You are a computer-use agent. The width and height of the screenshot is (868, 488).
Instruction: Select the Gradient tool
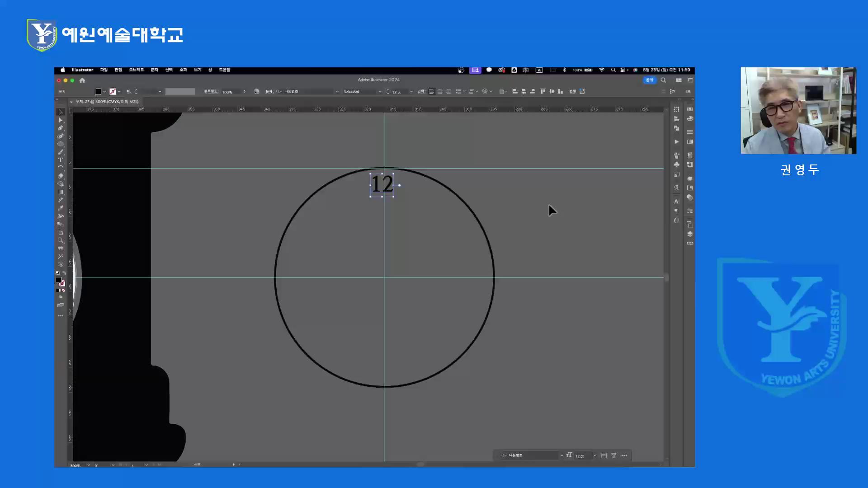[x=60, y=192]
